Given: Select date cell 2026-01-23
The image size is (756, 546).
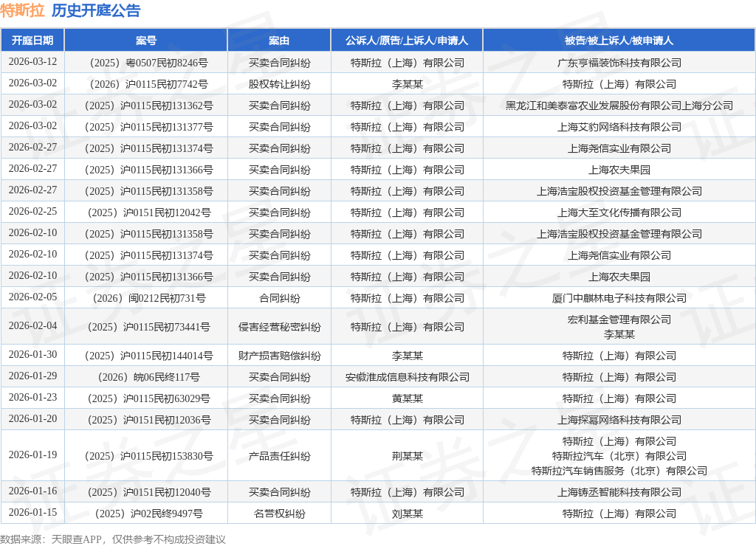Looking at the screenshot, I should coord(32,398).
